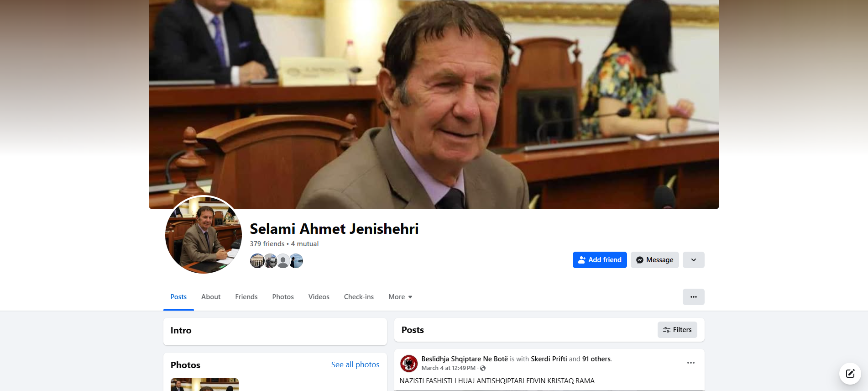
Task: Open the Skerdi Prifti tagged link
Action: [549, 359]
